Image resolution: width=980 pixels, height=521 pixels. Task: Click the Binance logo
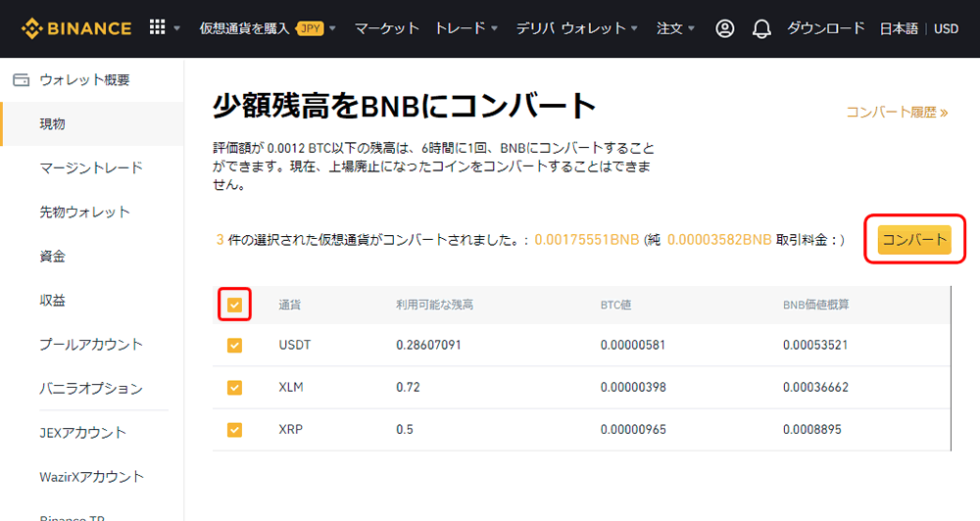76,28
